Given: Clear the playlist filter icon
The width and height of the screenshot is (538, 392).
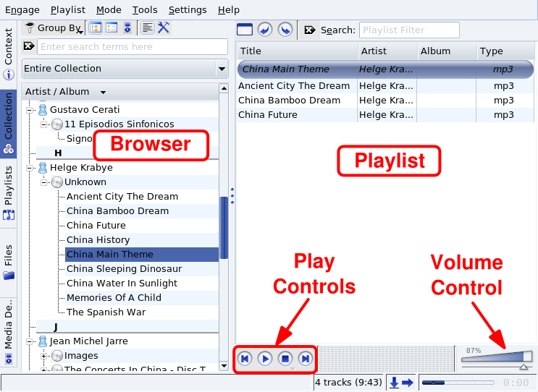Looking at the screenshot, I should click(x=310, y=30).
